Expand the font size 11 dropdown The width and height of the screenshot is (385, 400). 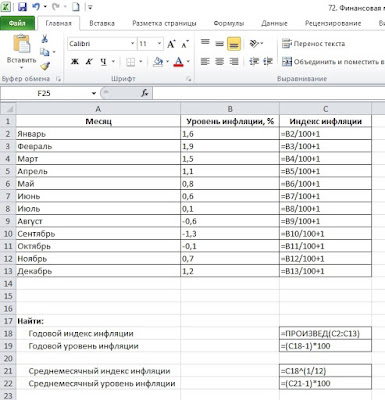[159, 44]
